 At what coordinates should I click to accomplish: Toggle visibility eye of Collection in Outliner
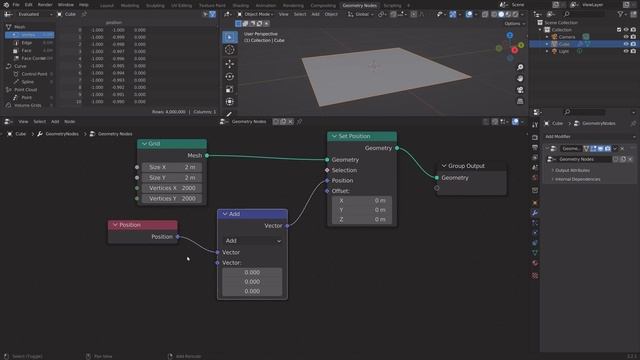pos(626,30)
